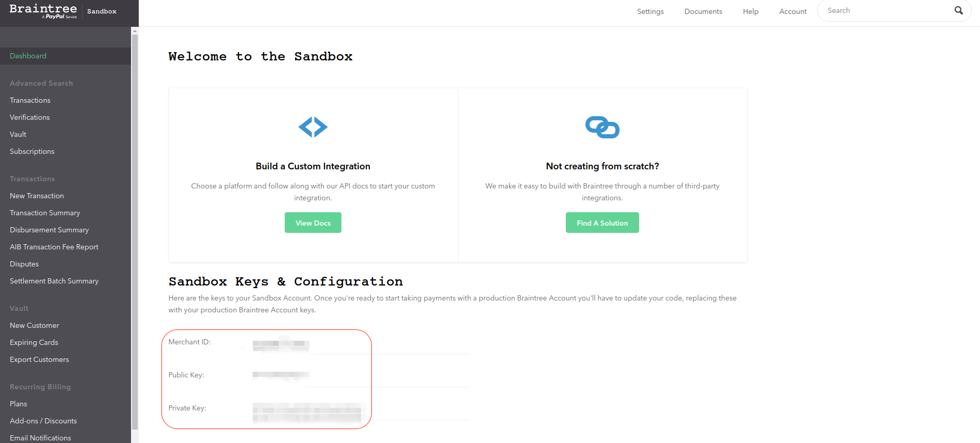980x443 pixels.
Task: Click the search magnifier icon
Action: 958,10
